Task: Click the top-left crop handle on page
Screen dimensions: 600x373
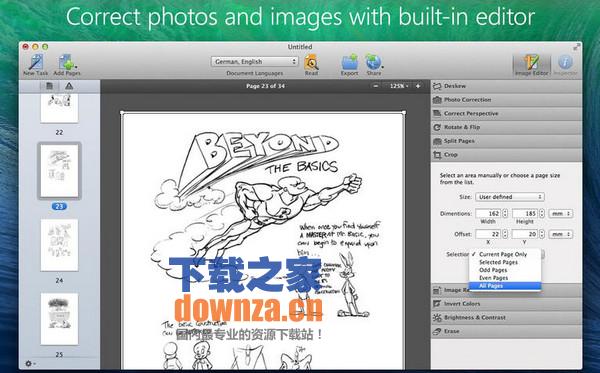Action: 122,112
